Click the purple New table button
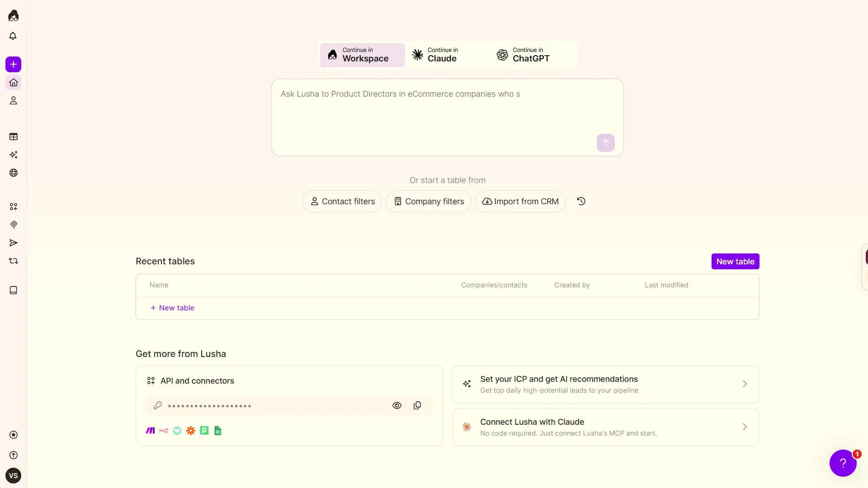868x488 pixels. point(735,261)
